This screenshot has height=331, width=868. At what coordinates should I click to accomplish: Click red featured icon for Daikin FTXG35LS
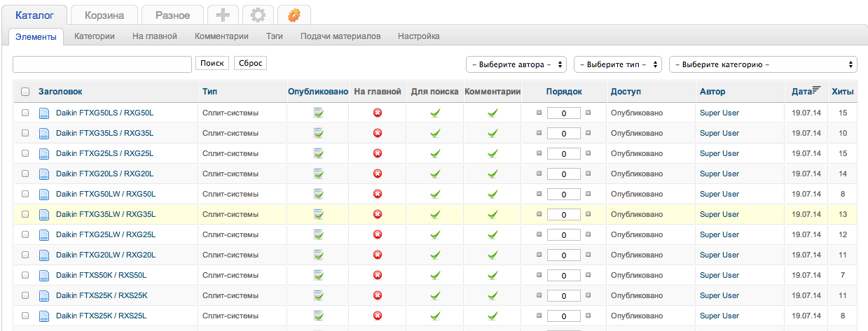pos(377,133)
